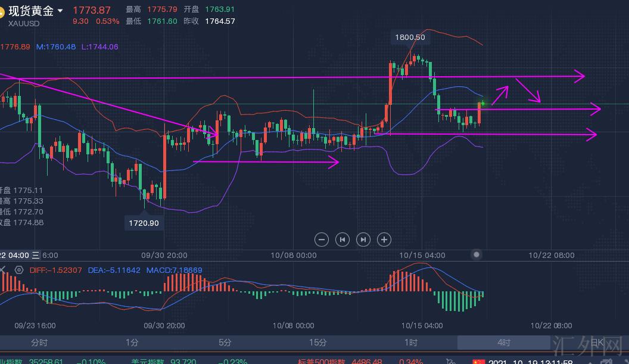Click the timeline scroll handle dot

point(477,254)
